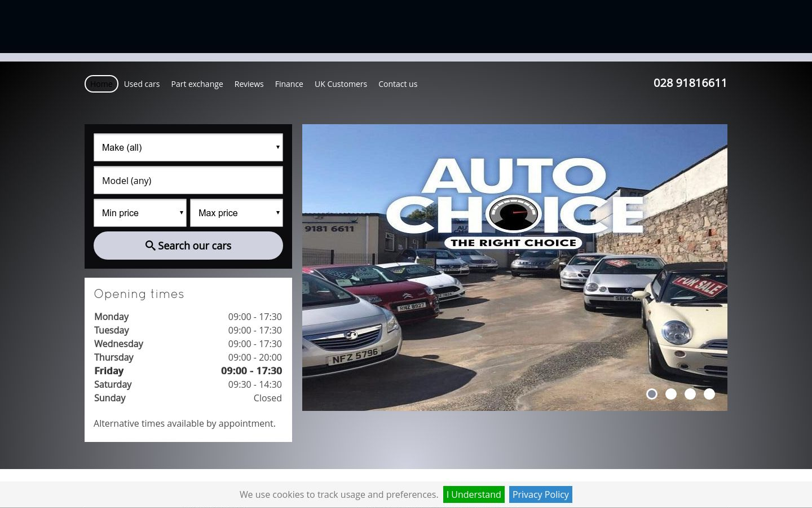Open UK Customers page
Image resolution: width=812 pixels, height=508 pixels.
341,84
